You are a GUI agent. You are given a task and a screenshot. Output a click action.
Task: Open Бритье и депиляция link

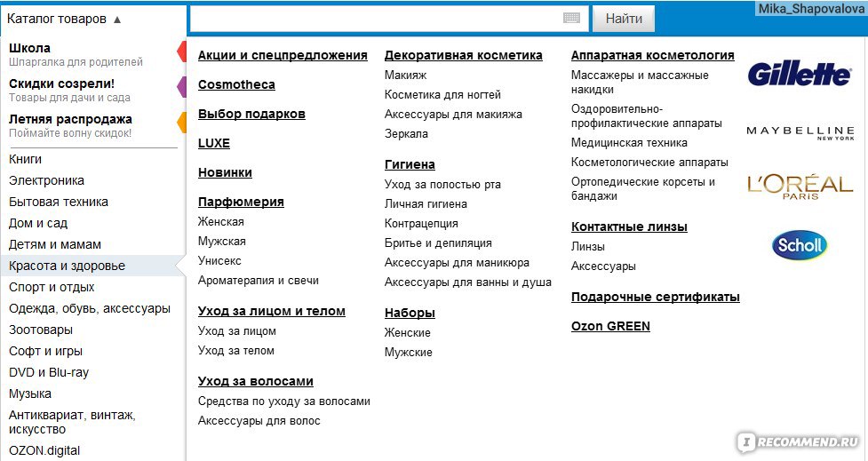[x=438, y=243]
